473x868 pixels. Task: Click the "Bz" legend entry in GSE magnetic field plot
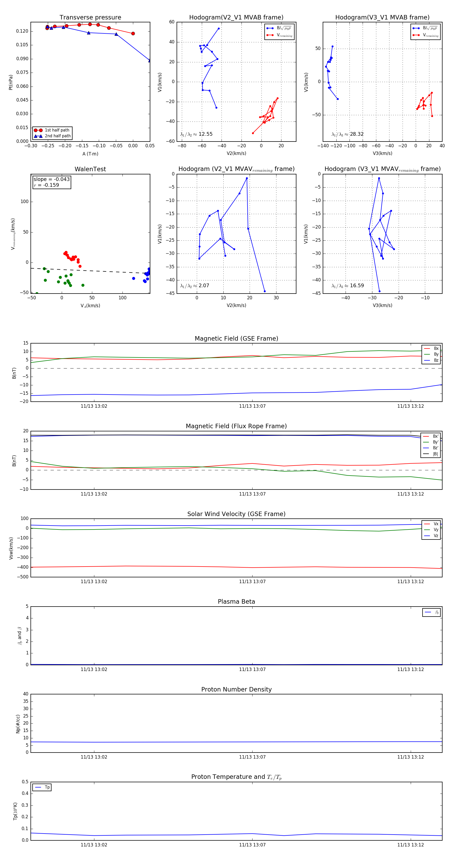431,360
